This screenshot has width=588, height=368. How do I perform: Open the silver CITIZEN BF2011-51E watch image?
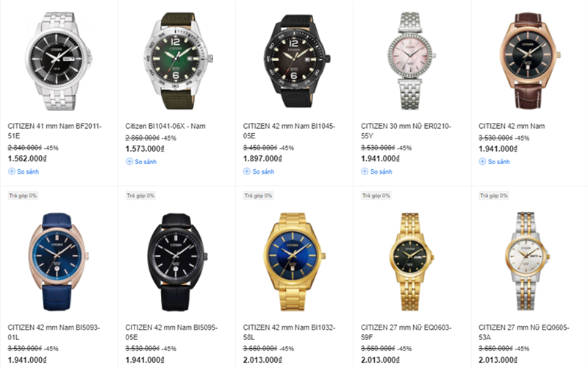click(58, 61)
